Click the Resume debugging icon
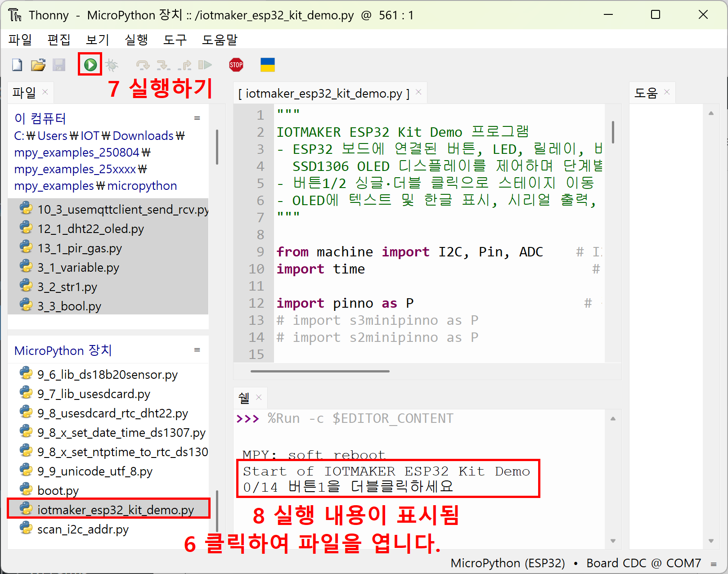The image size is (728, 574). (x=205, y=65)
